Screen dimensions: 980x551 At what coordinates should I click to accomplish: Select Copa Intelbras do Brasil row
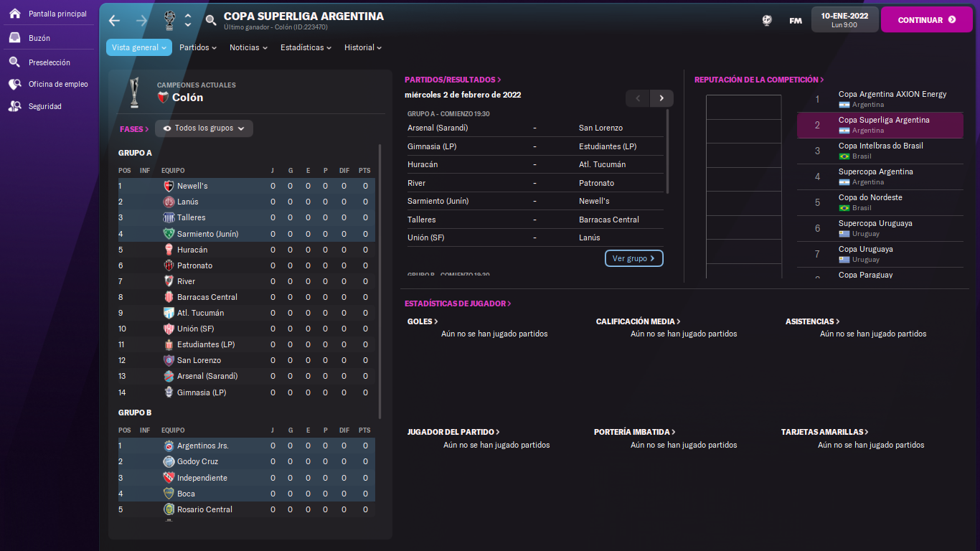pyautogui.click(x=880, y=151)
